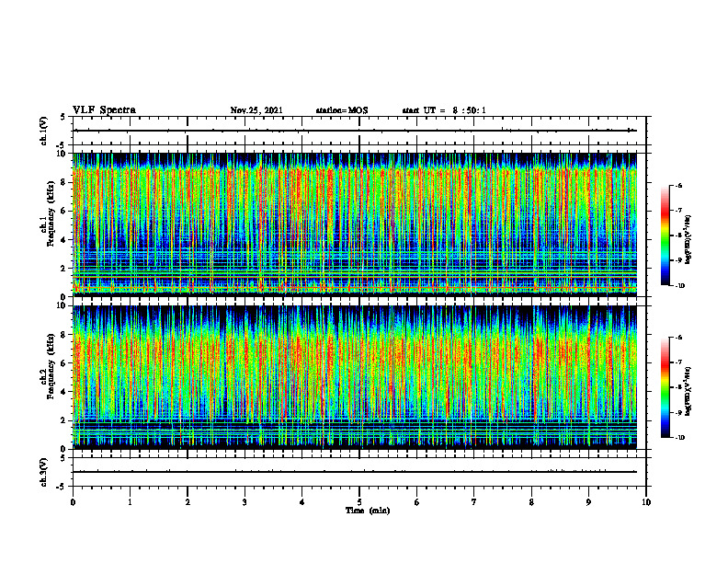Screen dimensions: 728x563
Task: Click the date text "Nov.25, 2021"
Action: point(256,110)
